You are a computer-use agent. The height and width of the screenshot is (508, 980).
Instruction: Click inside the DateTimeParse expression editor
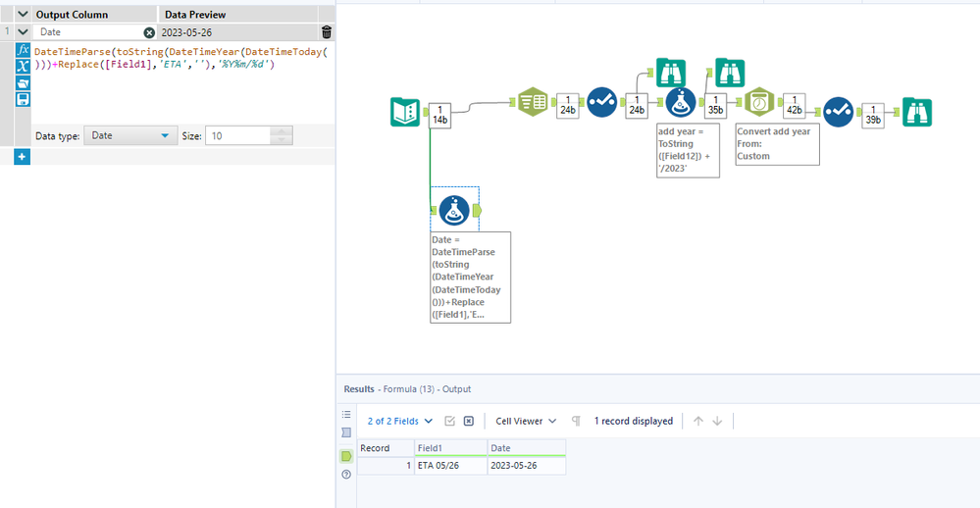[x=181, y=81]
